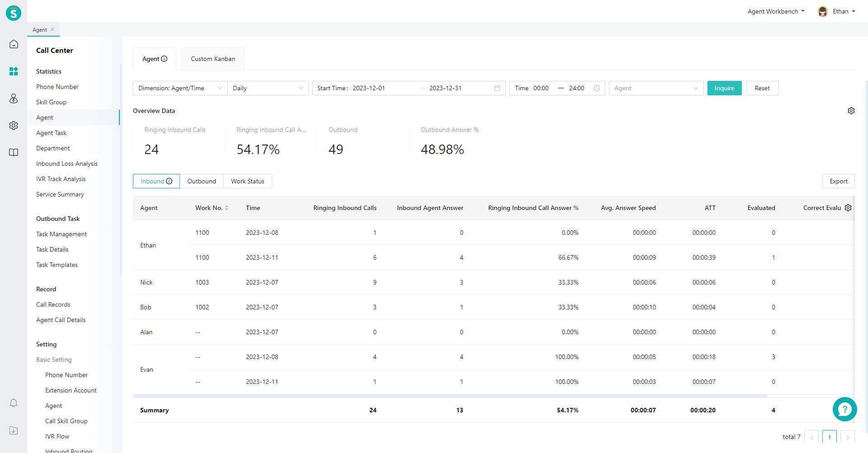The height and width of the screenshot is (453, 868).
Task: Click info icon next to Agent tab
Action: 164,59
